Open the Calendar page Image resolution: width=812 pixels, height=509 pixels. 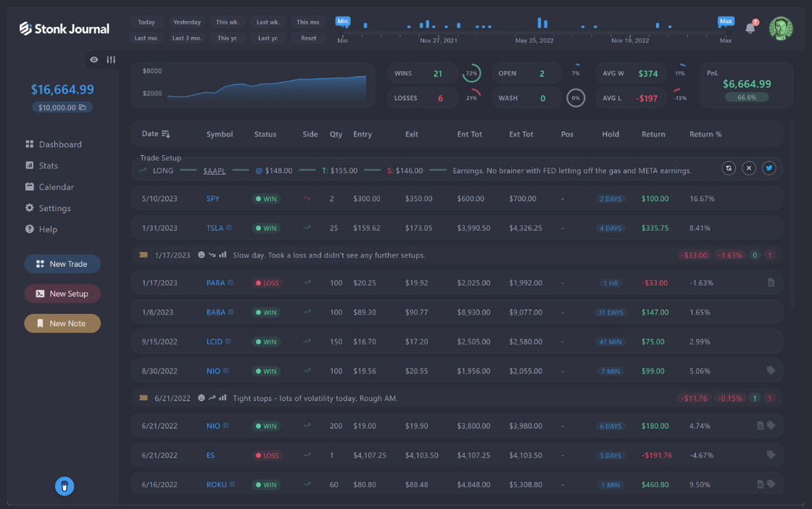click(49, 186)
